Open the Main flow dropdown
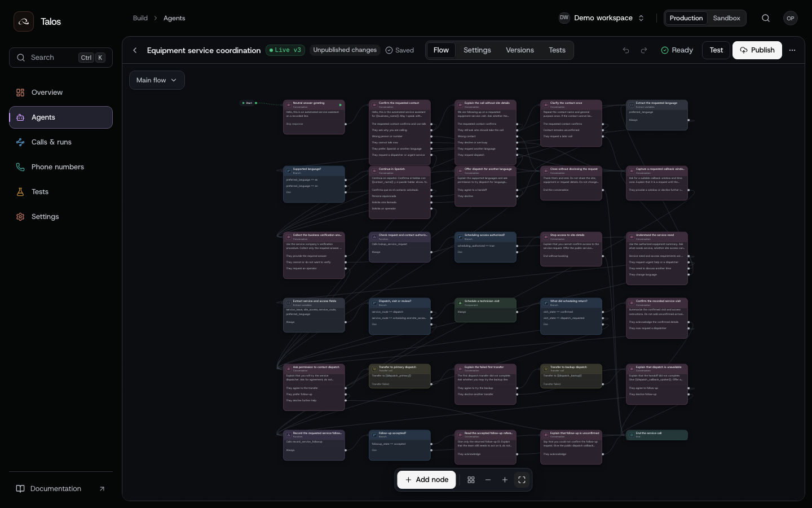812x508 pixels. coord(157,80)
